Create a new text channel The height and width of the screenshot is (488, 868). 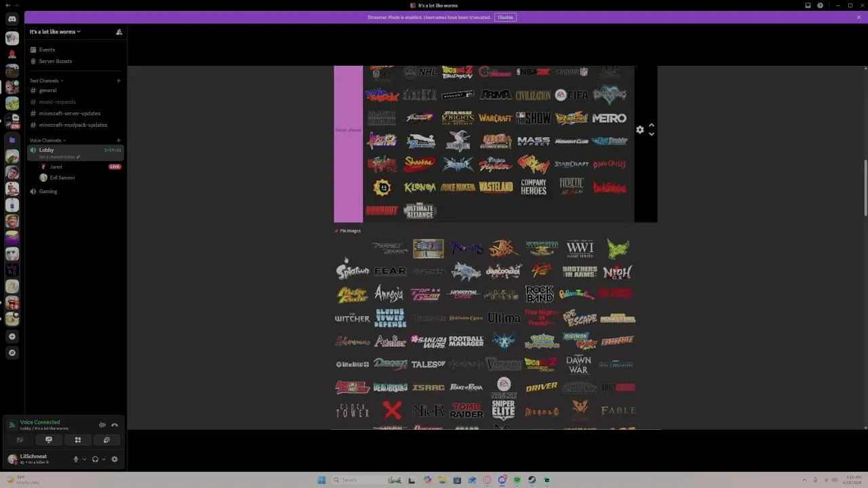(x=119, y=81)
